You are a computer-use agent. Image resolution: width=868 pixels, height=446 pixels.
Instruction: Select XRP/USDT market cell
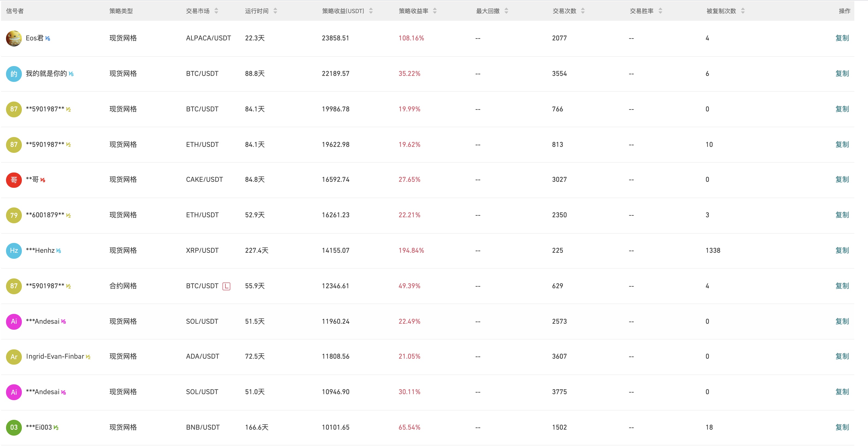click(202, 250)
